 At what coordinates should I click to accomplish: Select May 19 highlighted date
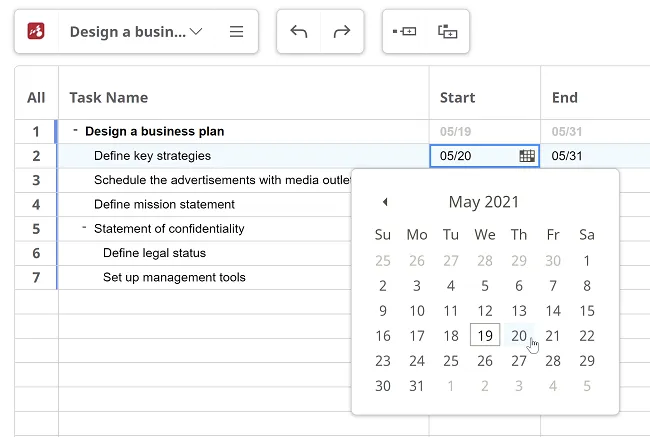pyautogui.click(x=485, y=336)
